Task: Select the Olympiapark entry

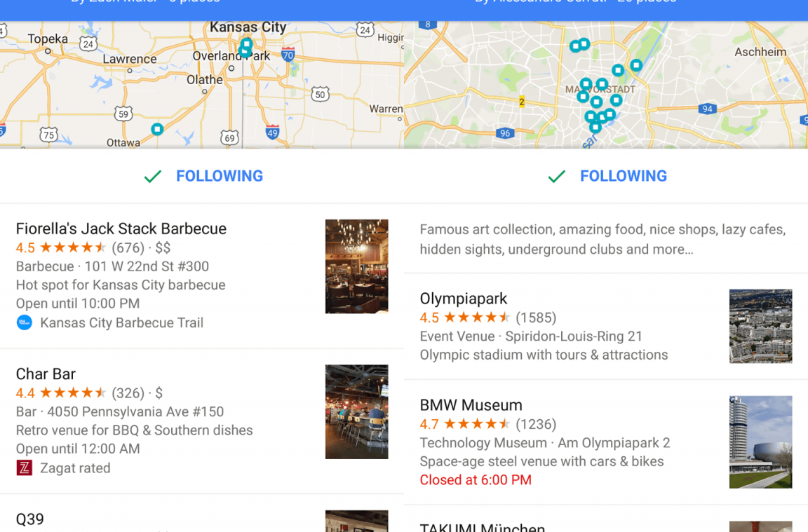Action: tap(463, 299)
